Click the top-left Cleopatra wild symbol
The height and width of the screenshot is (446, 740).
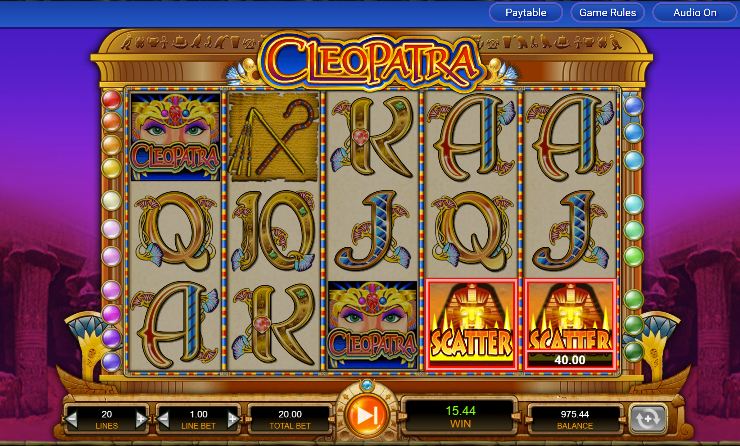[x=176, y=136]
